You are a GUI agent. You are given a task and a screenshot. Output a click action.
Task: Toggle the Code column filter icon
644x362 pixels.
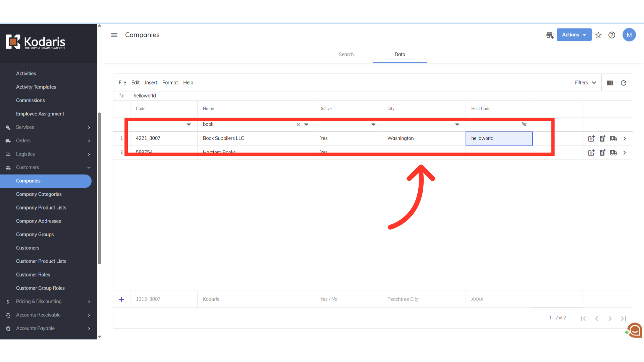coord(189,124)
